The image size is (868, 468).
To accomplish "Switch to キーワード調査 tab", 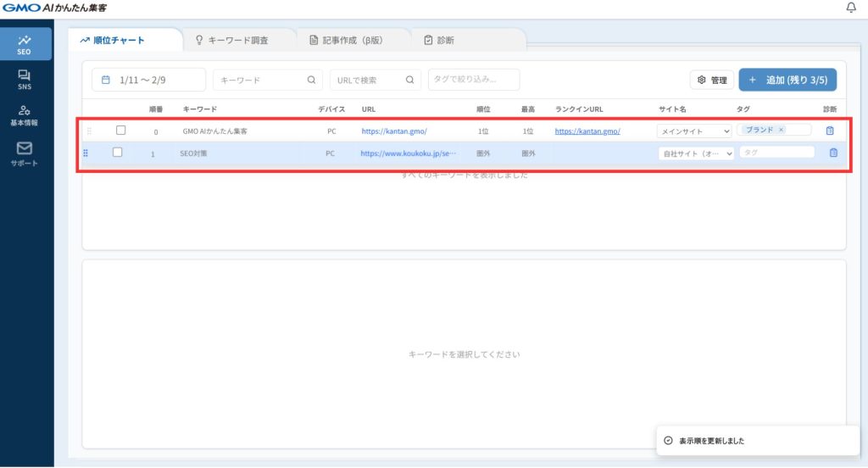I will [237, 40].
